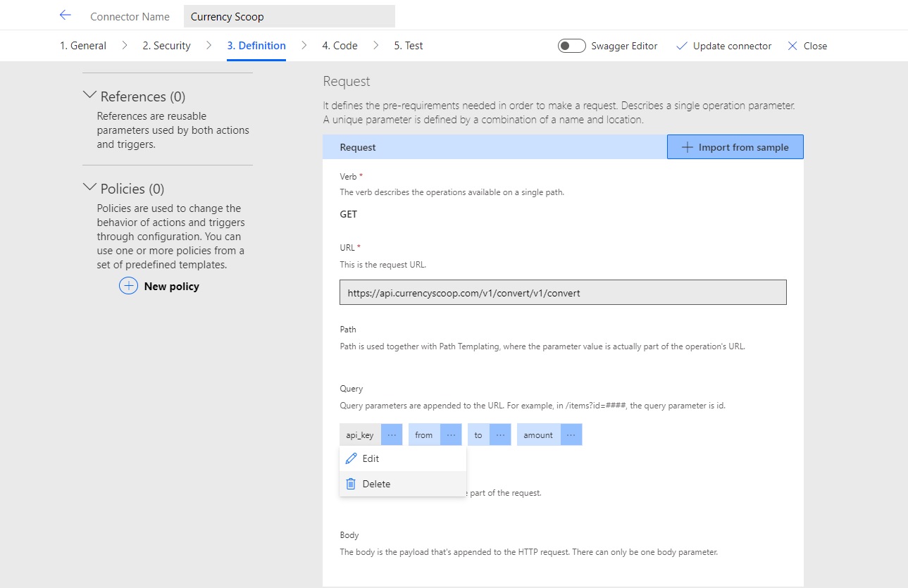908x588 pixels.
Task: Click the Currency Scoop name field
Action: click(289, 15)
